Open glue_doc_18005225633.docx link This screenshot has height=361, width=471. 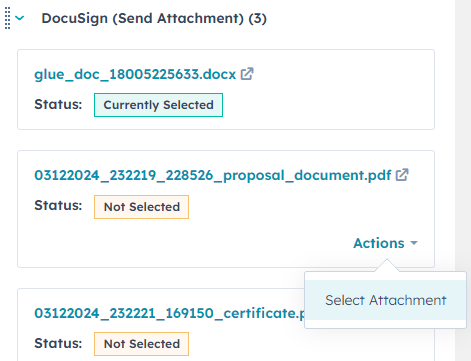tap(135, 74)
